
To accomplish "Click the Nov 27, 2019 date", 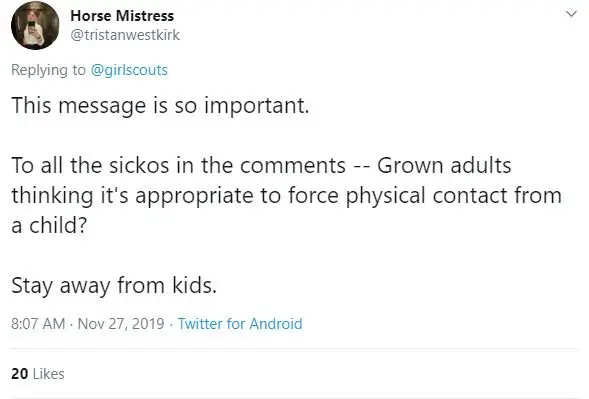I will [x=121, y=324].
